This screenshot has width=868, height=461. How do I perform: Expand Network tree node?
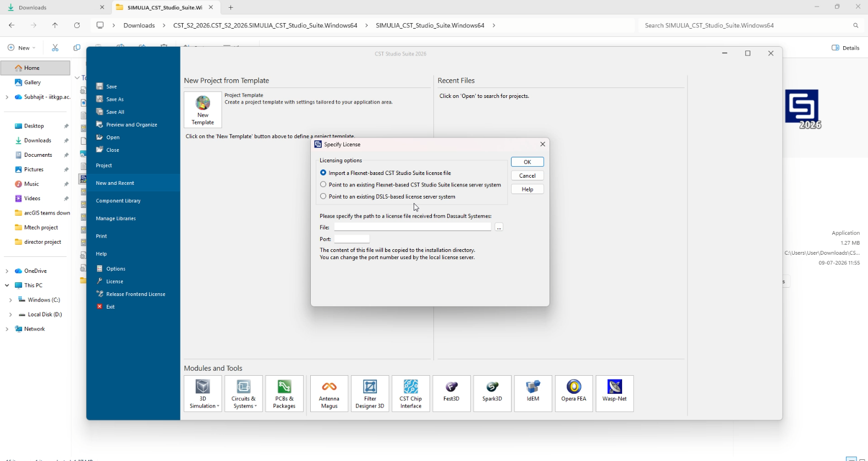point(7,329)
